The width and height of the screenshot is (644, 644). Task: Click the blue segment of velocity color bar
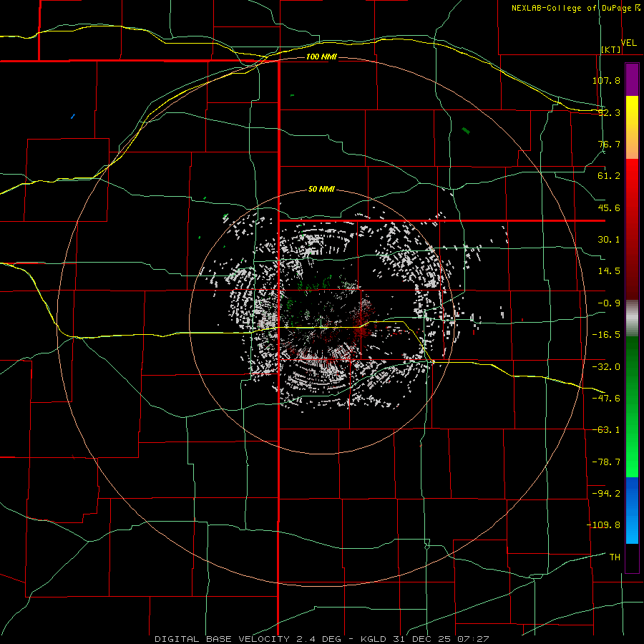[632, 510]
